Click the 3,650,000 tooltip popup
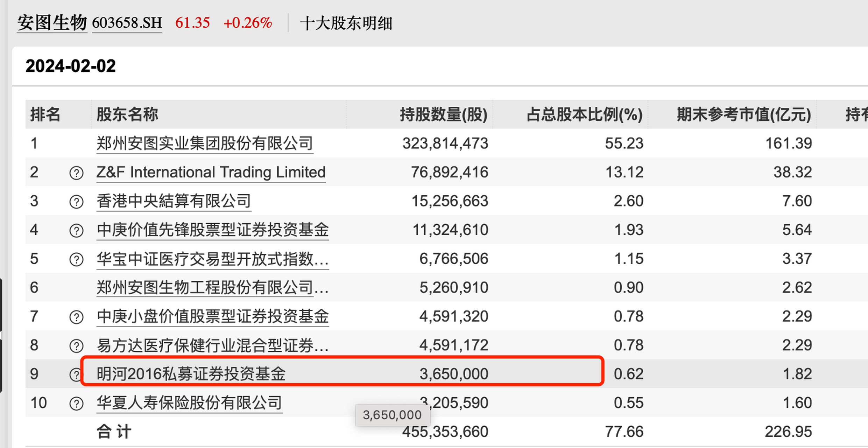 pos(393,415)
